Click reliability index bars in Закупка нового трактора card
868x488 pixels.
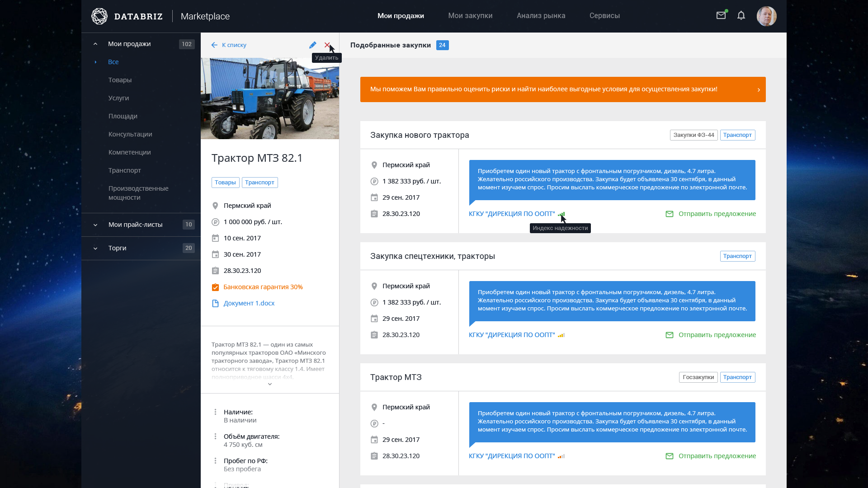[561, 214]
